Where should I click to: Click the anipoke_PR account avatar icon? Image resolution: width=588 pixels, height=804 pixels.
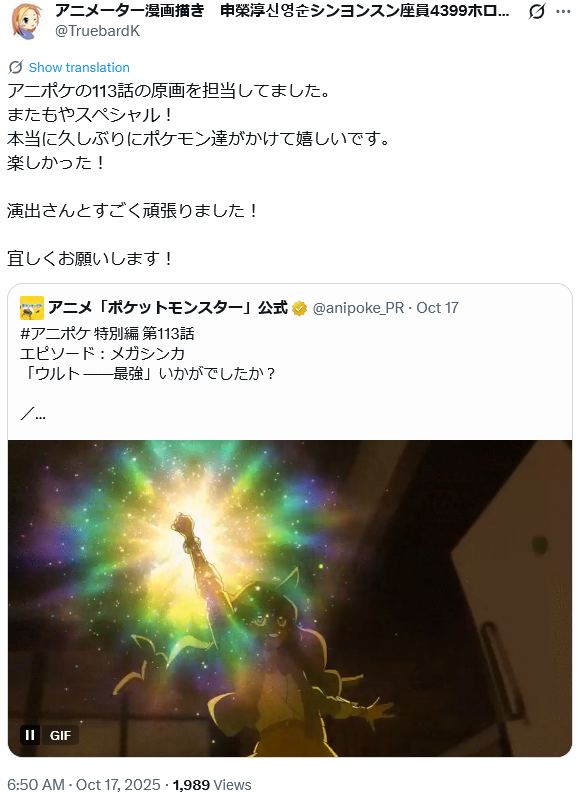32,308
